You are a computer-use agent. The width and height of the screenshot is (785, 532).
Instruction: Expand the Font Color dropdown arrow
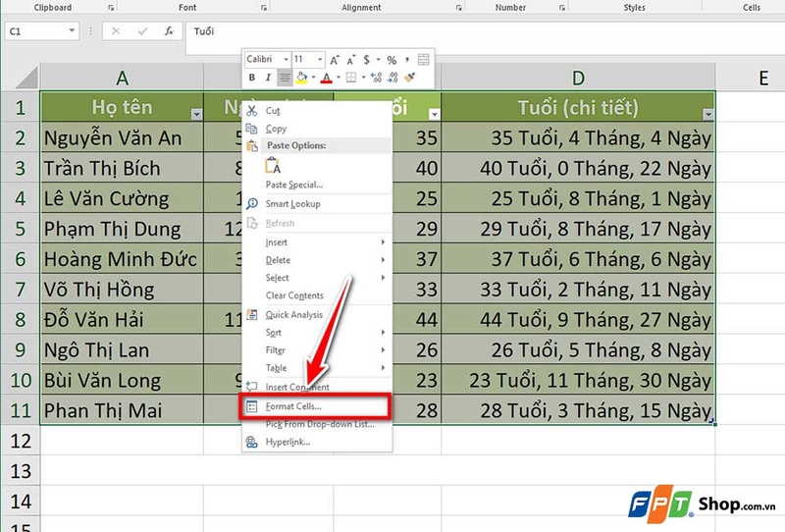pyautogui.click(x=339, y=78)
